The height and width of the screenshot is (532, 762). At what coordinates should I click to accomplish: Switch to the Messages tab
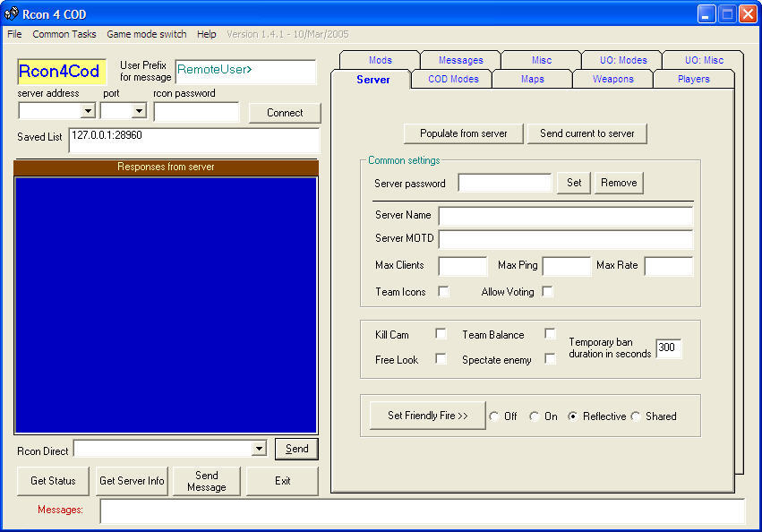(461, 60)
